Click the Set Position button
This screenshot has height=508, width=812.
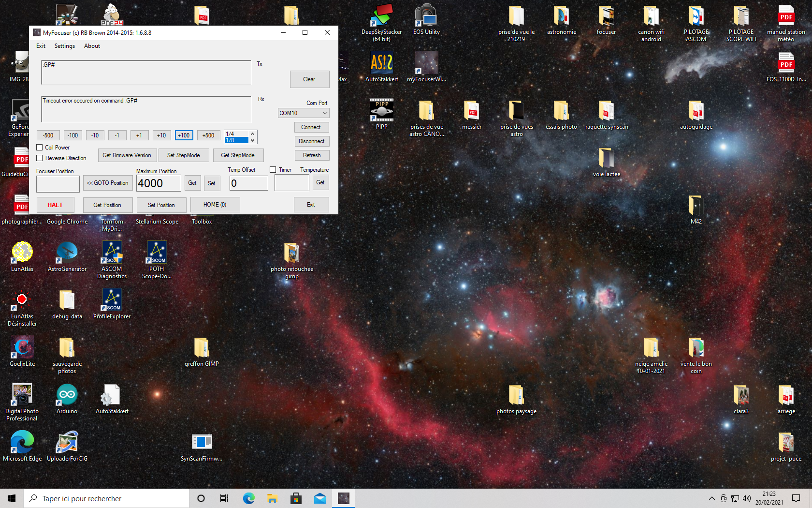coord(161,205)
